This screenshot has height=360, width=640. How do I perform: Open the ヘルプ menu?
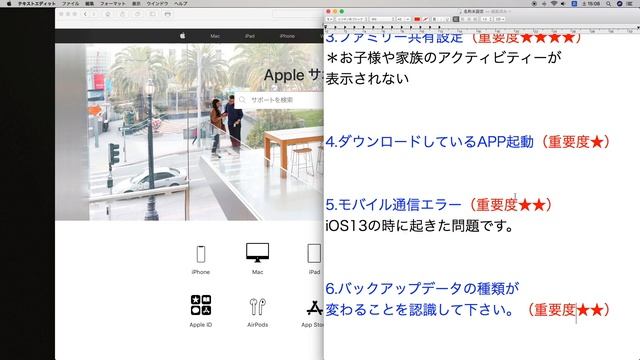tap(180, 3)
